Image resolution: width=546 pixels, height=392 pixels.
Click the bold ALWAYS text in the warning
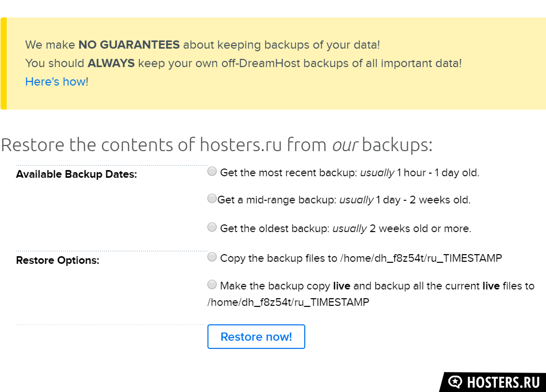coord(111,63)
